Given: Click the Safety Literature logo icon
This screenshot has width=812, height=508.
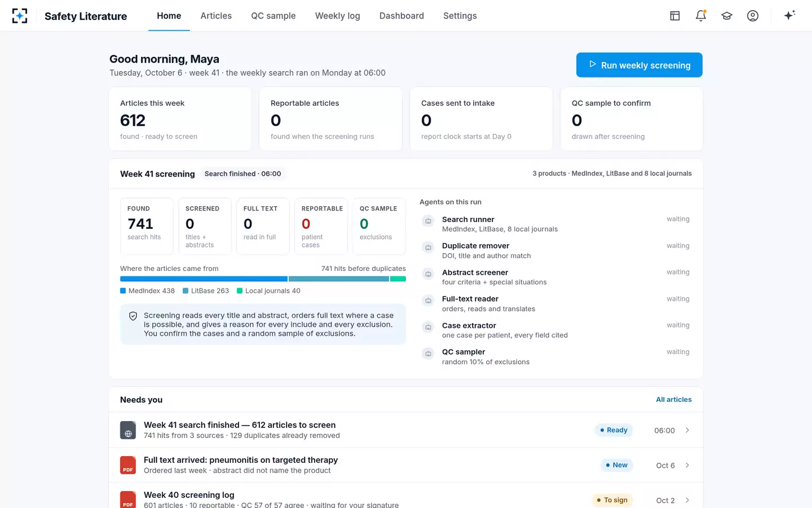Looking at the screenshot, I should 20,16.
